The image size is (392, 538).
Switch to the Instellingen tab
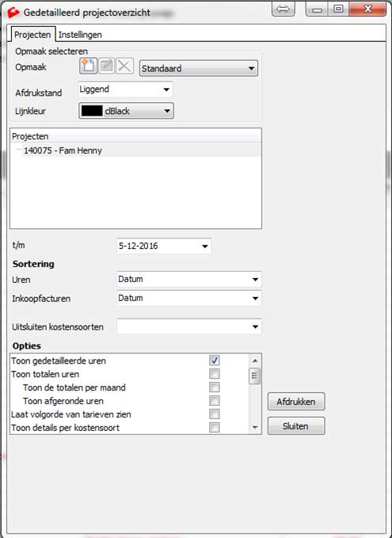(x=80, y=35)
